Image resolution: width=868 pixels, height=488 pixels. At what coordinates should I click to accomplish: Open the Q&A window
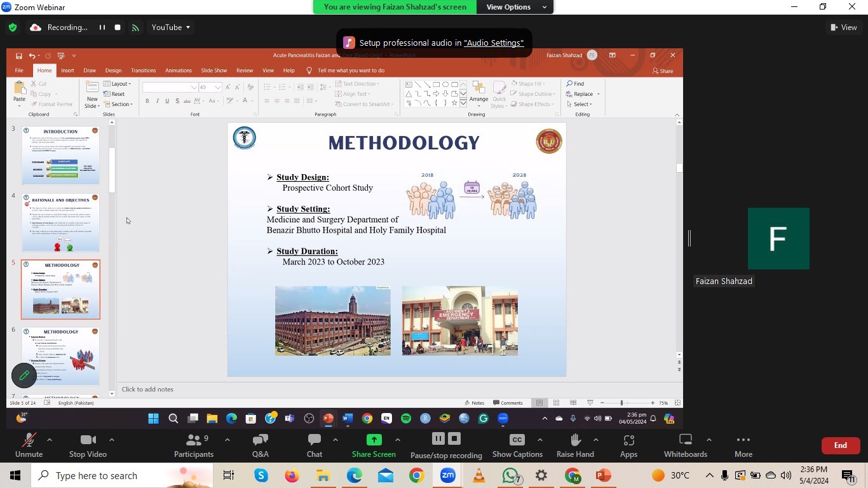[x=261, y=445]
